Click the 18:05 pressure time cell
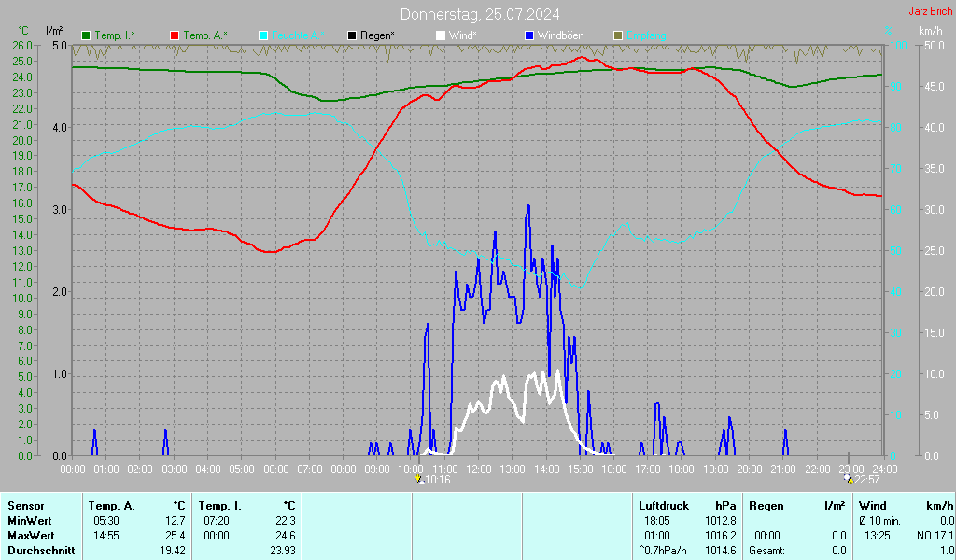The width and height of the screenshot is (956, 560). point(657,521)
